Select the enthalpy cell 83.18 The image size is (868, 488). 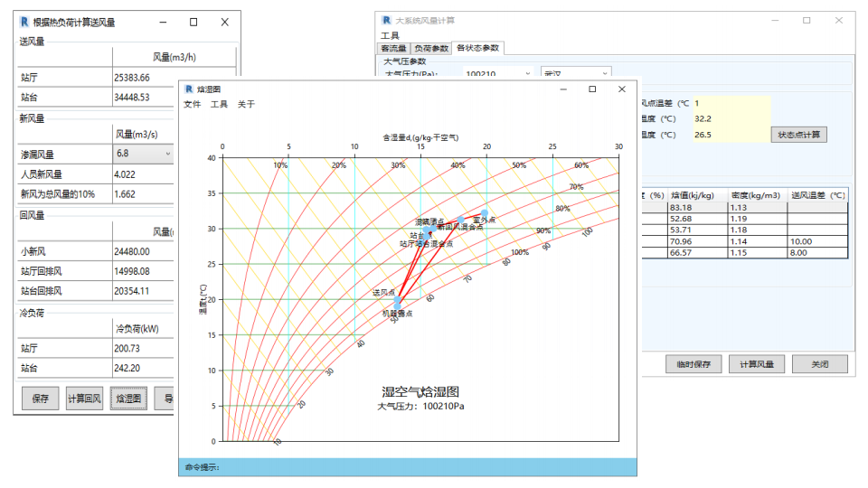tap(697, 208)
